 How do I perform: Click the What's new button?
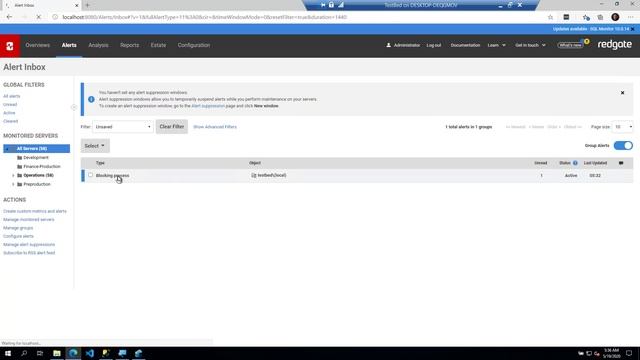[571, 45]
